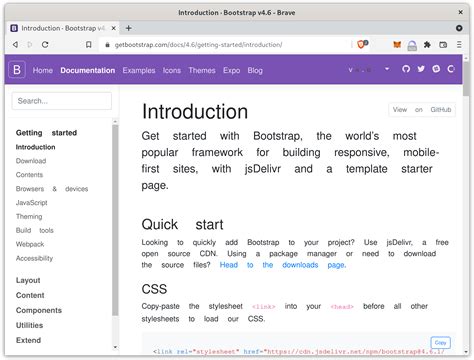The height and width of the screenshot is (360, 474).
Task: Open Home in the navbar
Action: pyautogui.click(x=43, y=70)
